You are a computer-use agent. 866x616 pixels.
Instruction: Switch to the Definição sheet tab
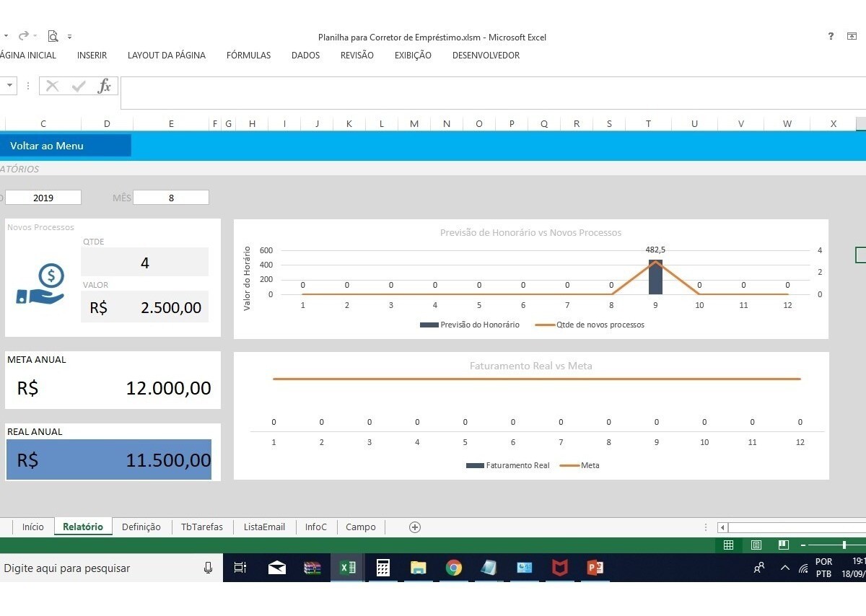[141, 527]
